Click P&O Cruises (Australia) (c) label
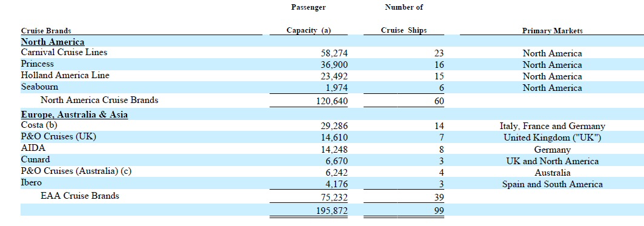Screen dimensions: 644x226 tap(76, 171)
